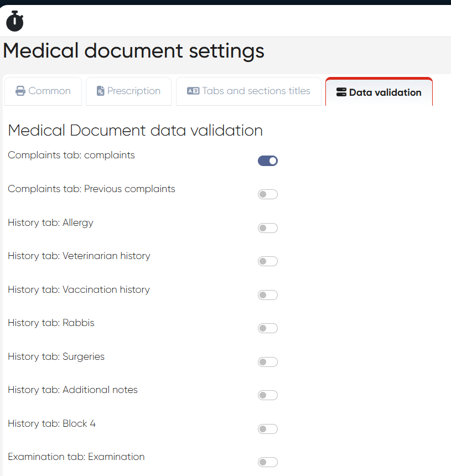Viewport: 451px width, 476px height.
Task: Enable History tab: Rabbis toggle
Action: 268,328
